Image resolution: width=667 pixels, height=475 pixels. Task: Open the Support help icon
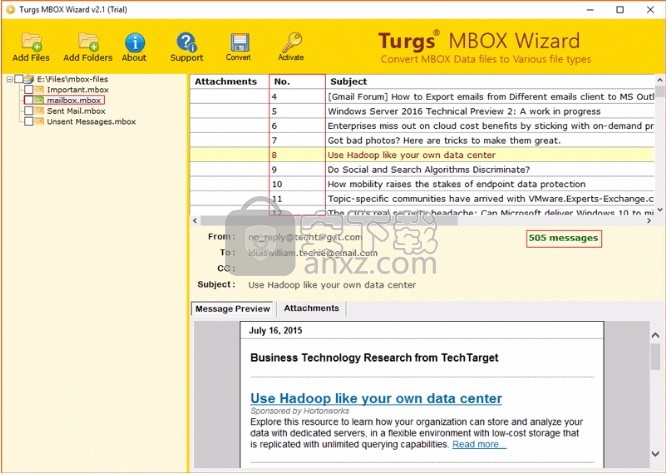tap(186, 42)
